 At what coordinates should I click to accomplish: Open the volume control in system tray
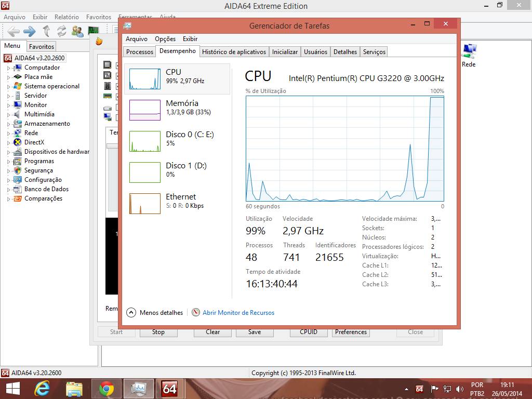tap(460, 389)
